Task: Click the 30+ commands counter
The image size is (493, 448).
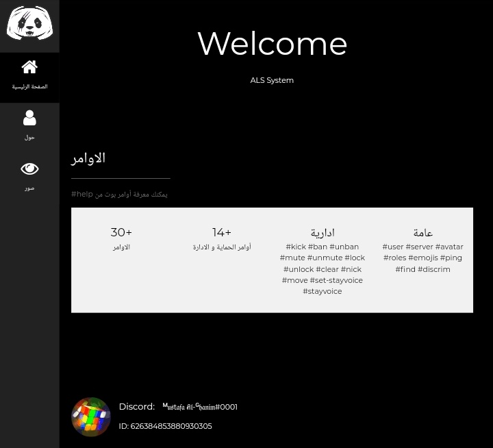Action: pyautogui.click(x=121, y=232)
